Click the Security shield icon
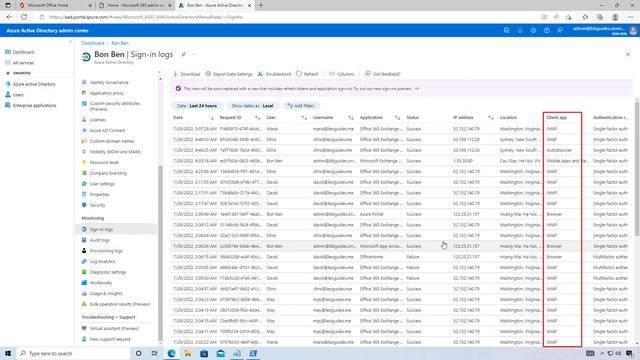The image size is (640, 360). tap(84, 205)
